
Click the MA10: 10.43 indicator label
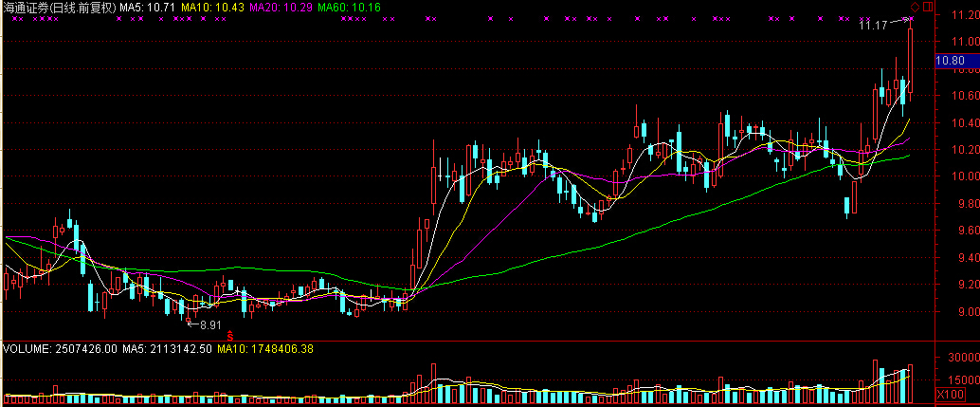coord(212,8)
